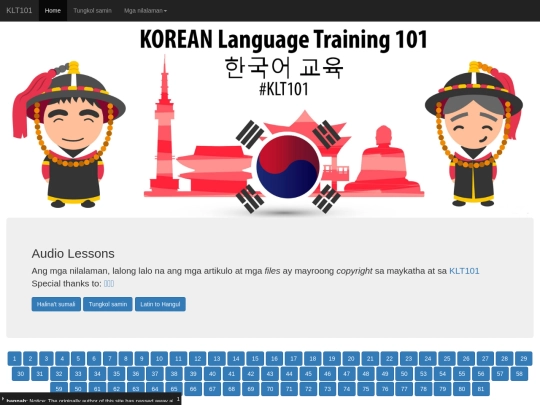Open audio lesson 10

point(159,359)
